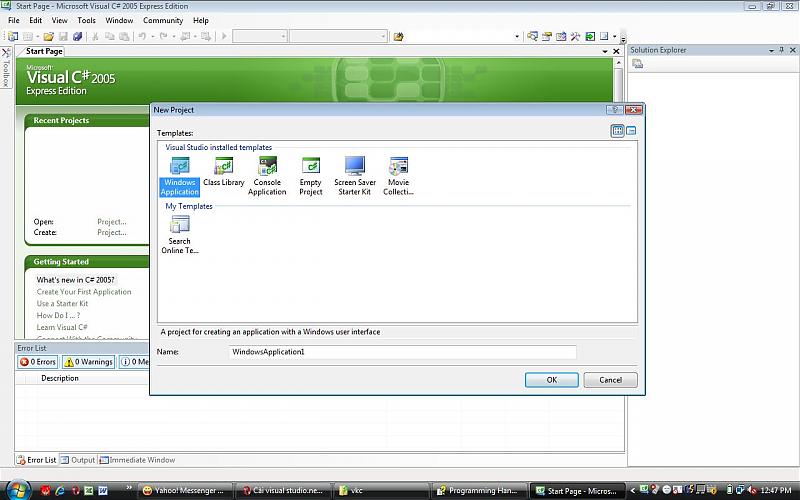Screen dimensions: 800x500
Task: Open the solution configuration dropdown in toolbar
Action: point(258,37)
